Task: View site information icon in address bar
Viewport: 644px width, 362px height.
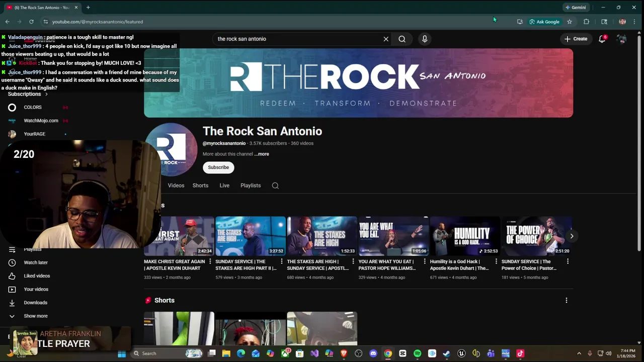Action: pyautogui.click(x=45, y=22)
